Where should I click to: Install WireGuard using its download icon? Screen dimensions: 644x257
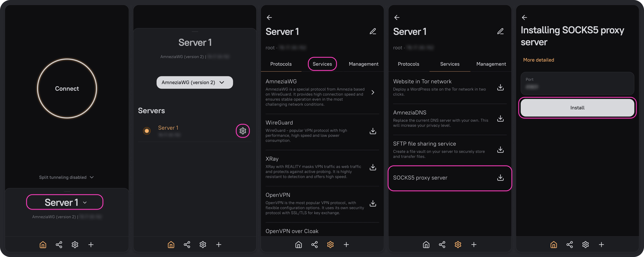click(x=373, y=131)
